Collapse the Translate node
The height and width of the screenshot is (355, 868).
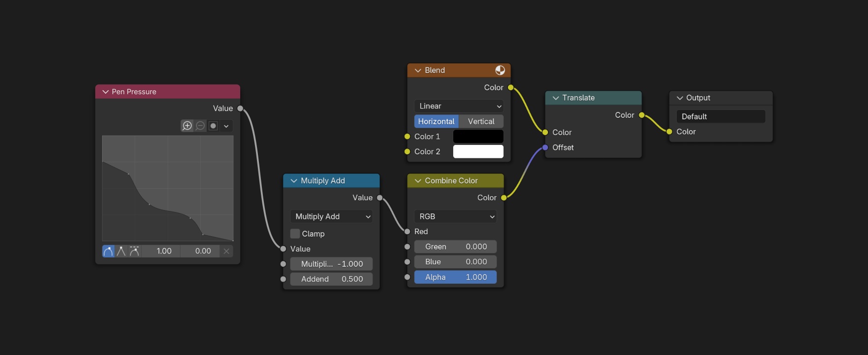[556, 98]
